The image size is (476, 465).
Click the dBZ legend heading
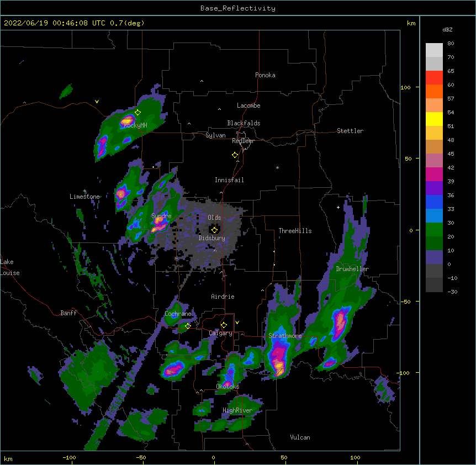tap(447, 29)
